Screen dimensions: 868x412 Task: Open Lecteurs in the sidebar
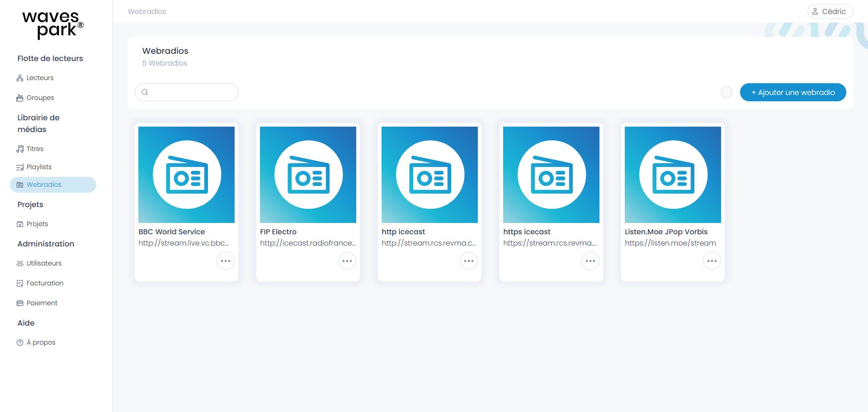[35, 78]
